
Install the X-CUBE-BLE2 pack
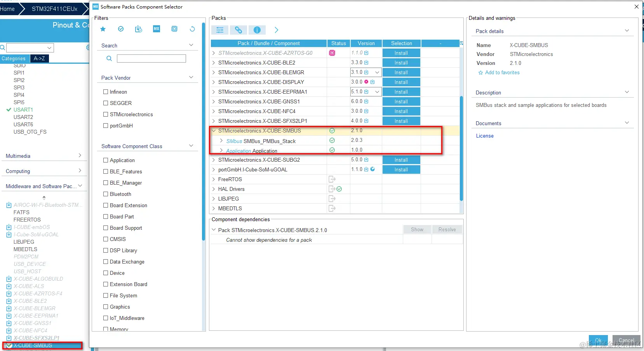401,63
